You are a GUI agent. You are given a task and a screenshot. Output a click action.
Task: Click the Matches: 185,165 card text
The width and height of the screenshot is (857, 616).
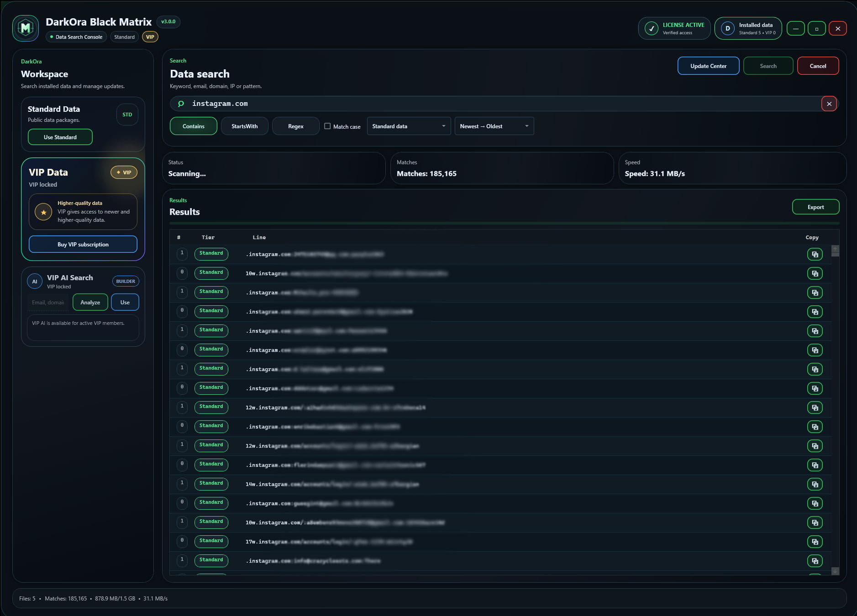pyautogui.click(x=426, y=173)
